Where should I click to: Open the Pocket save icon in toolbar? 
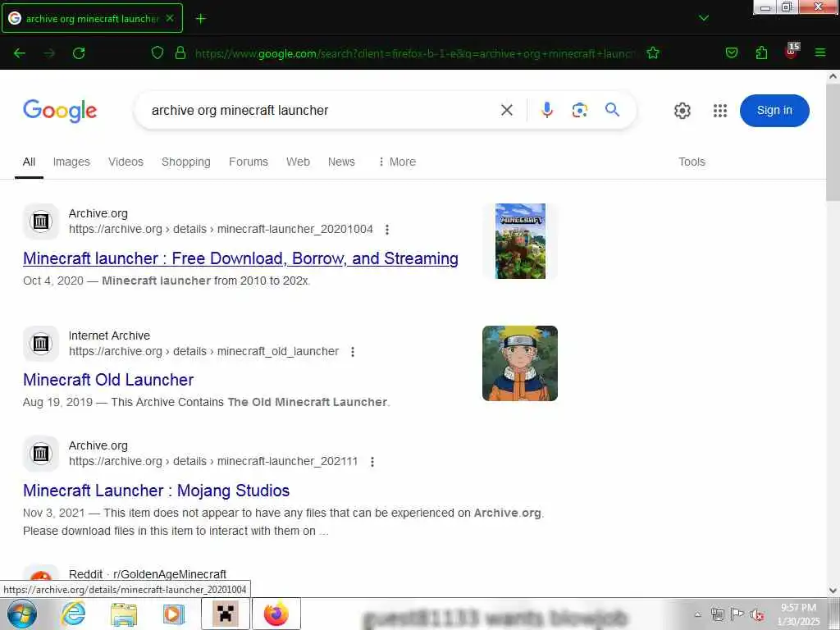(x=731, y=52)
